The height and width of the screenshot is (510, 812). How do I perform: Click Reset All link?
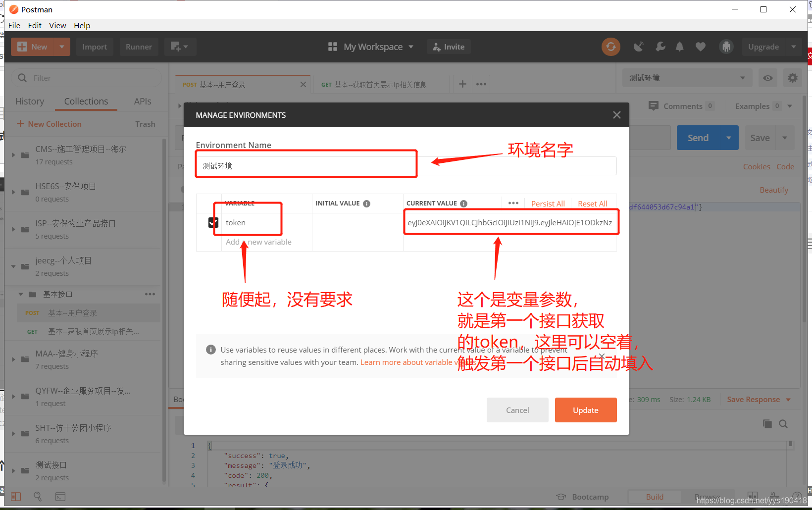tap(592, 204)
